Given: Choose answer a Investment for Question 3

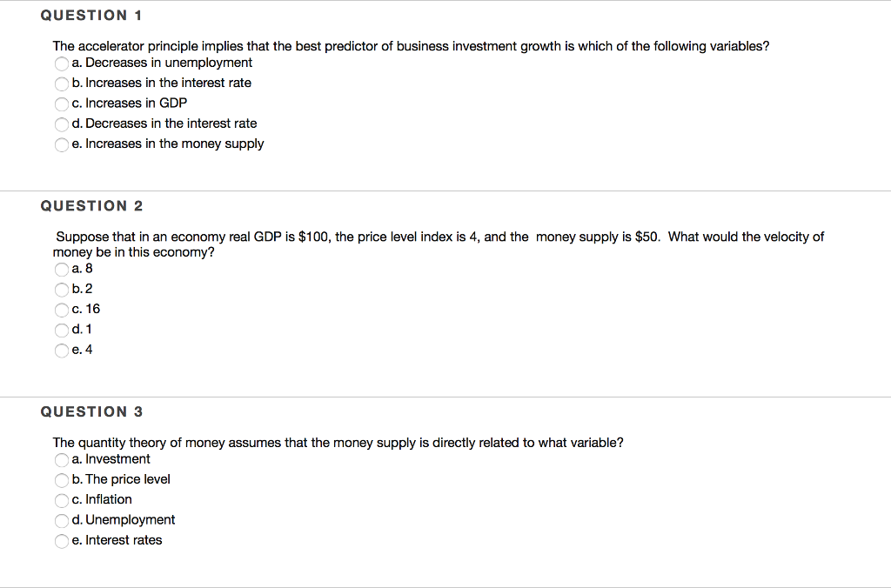Looking at the screenshot, I should tap(61, 459).
